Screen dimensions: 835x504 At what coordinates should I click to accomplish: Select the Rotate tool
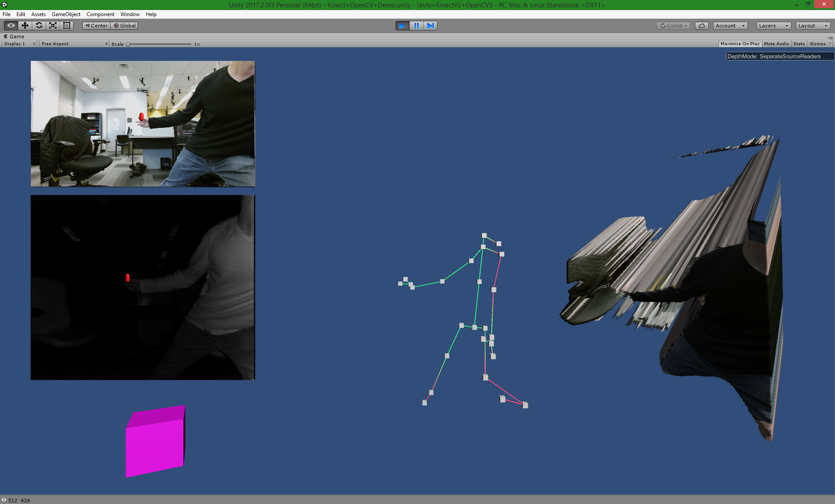[x=39, y=26]
